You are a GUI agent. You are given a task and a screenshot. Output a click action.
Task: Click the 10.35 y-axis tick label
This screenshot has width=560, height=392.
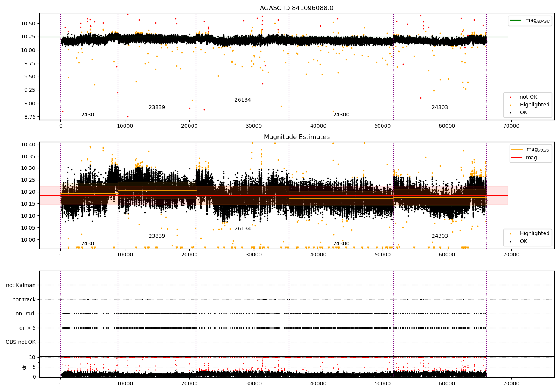point(29,156)
